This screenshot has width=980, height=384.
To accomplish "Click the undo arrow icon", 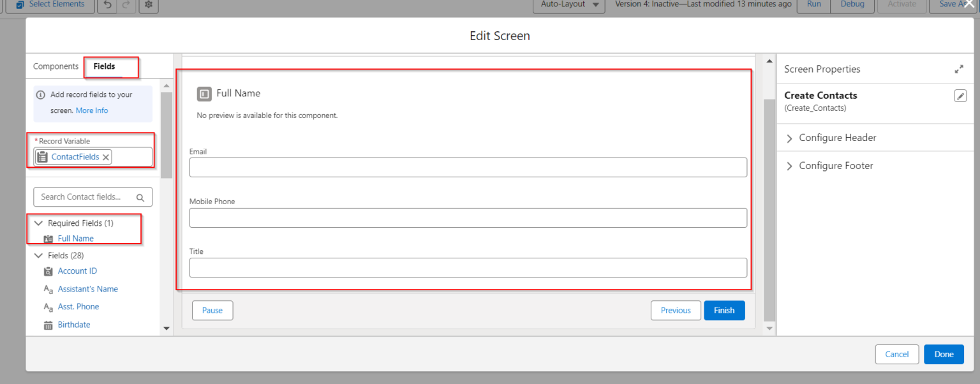I will [x=107, y=4].
